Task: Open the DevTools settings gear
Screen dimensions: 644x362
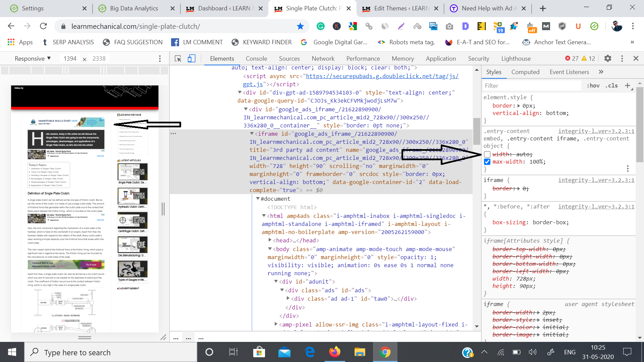Action: (608, 59)
